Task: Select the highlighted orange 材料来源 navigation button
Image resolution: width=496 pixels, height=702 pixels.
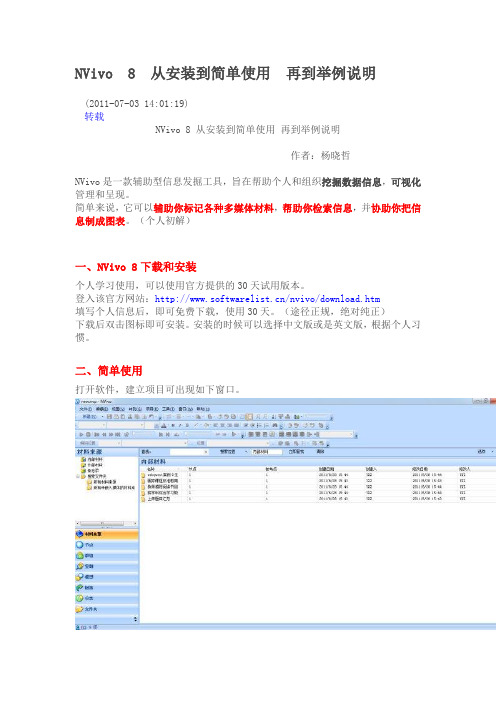Action: tap(107, 534)
